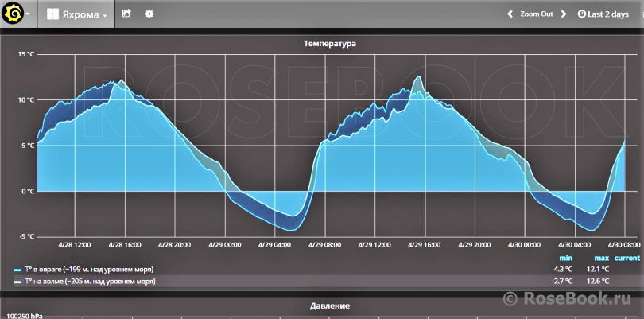Screen dimensions: 644x319
Task: Shift time range back with left chevron
Action: (510, 14)
